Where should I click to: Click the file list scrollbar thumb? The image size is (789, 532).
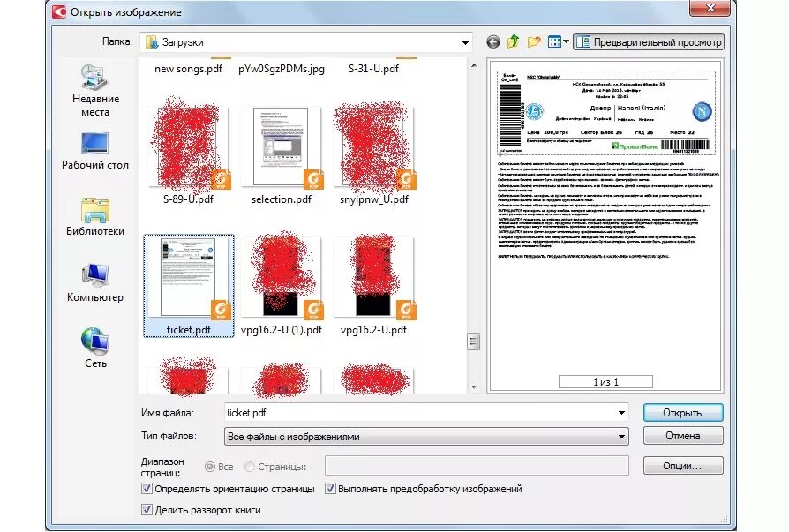tap(473, 342)
